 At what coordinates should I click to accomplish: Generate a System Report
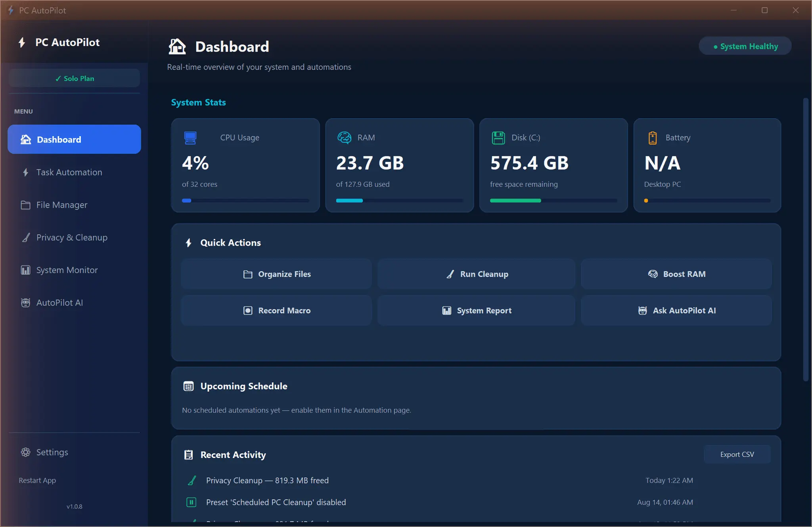(x=476, y=311)
